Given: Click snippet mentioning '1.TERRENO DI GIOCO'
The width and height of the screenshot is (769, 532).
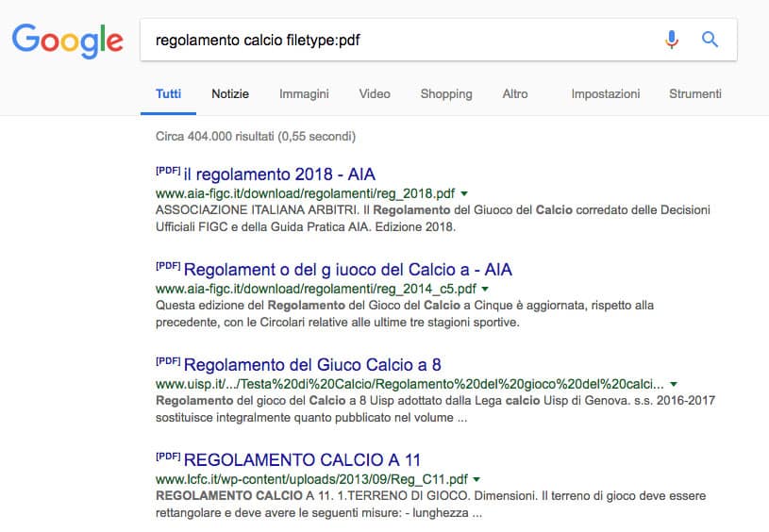Looking at the screenshot, I should (x=430, y=504).
